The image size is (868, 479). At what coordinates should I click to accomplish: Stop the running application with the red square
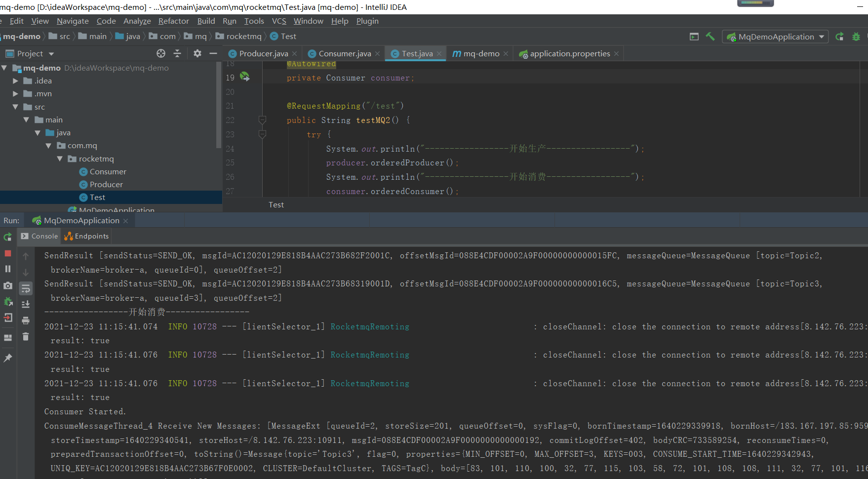(7, 253)
